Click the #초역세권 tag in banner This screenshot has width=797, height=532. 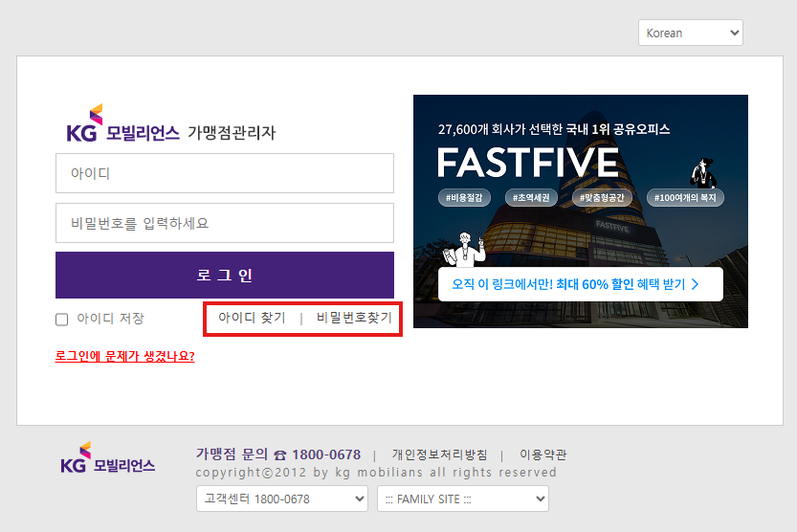point(531,198)
